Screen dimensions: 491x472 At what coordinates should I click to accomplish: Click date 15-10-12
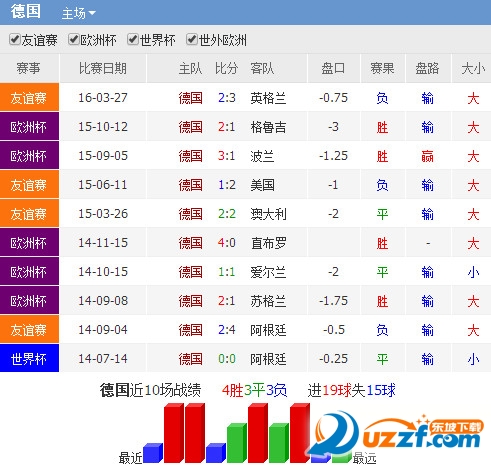pos(103,127)
